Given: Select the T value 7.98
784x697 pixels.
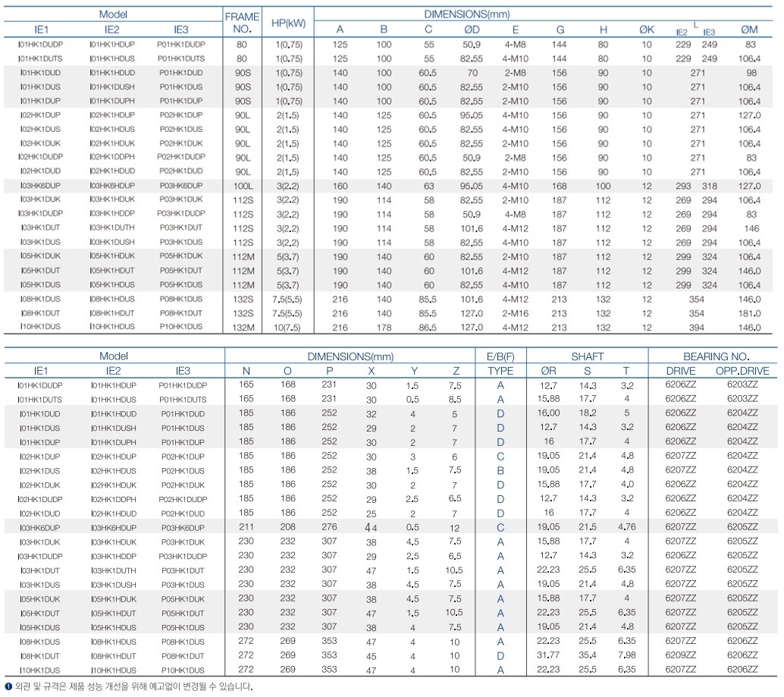Looking at the screenshot, I should (x=626, y=655).
